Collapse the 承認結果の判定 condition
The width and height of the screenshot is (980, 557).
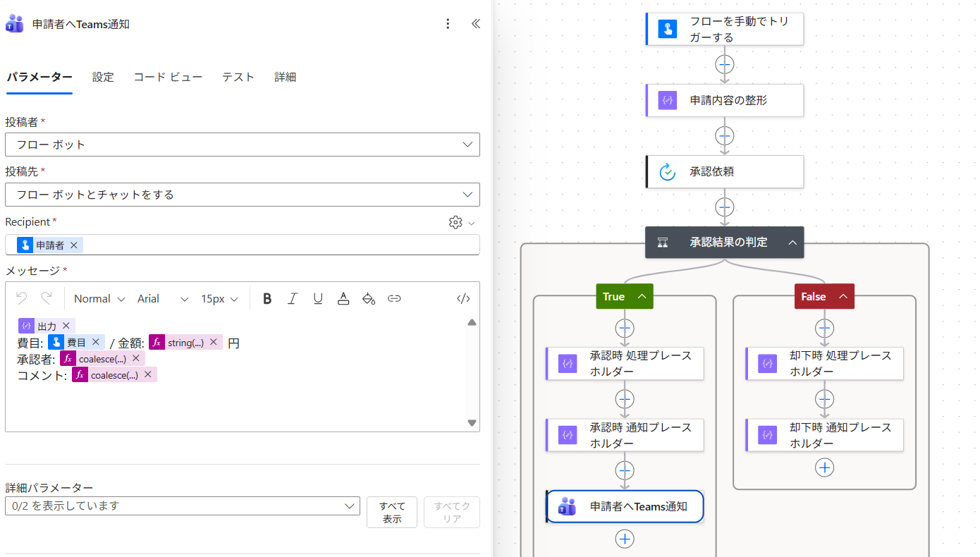click(x=792, y=242)
